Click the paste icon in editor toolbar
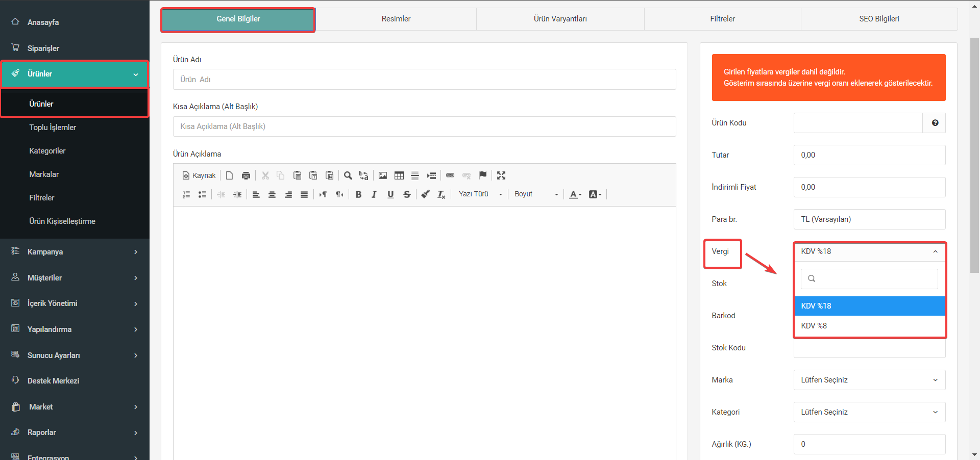Viewport: 980px width, 460px height. click(297, 175)
